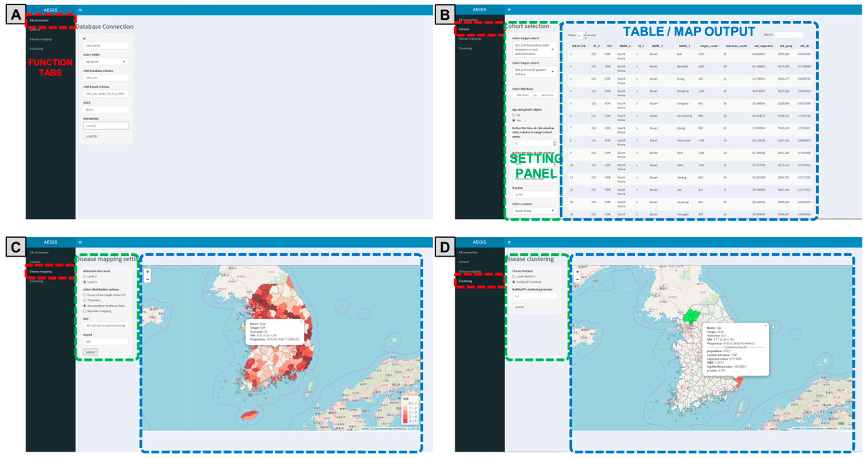This screenshot has height=458, width=868.
Task: Zoom out on the panel C disease map
Action: (x=147, y=279)
